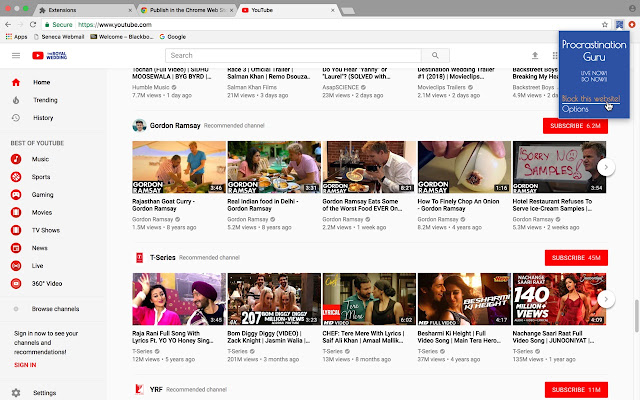Open Browse channels in sidebar

point(56,309)
